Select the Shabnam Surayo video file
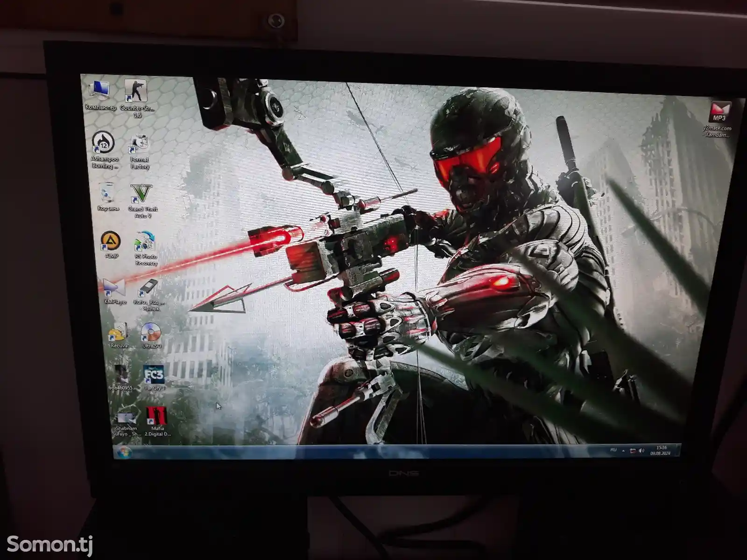 click(x=126, y=423)
